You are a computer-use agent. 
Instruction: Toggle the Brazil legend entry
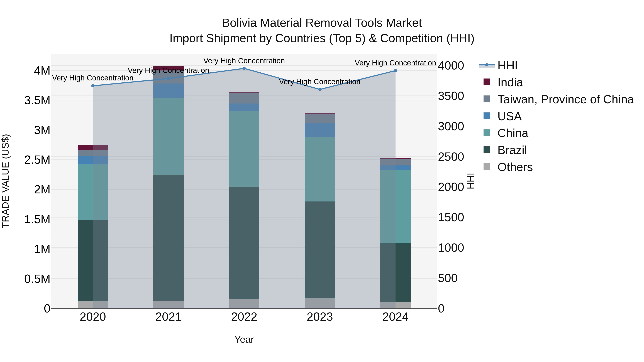click(505, 150)
